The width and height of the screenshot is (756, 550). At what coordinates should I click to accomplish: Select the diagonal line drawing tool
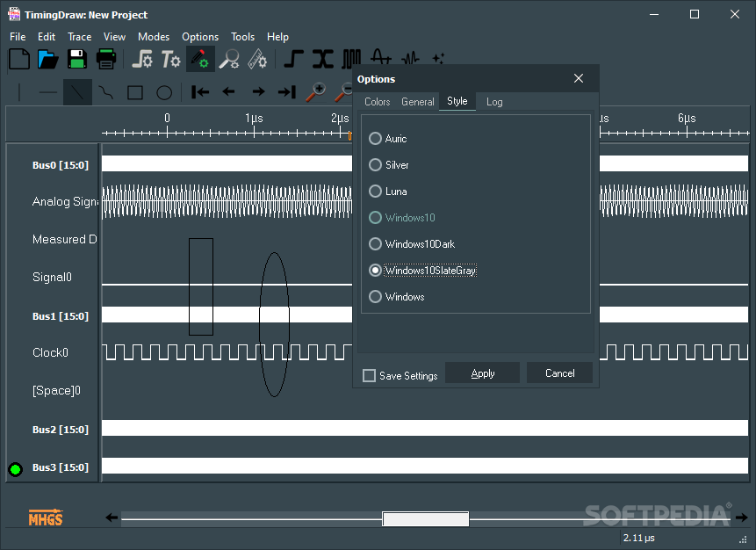coord(77,92)
